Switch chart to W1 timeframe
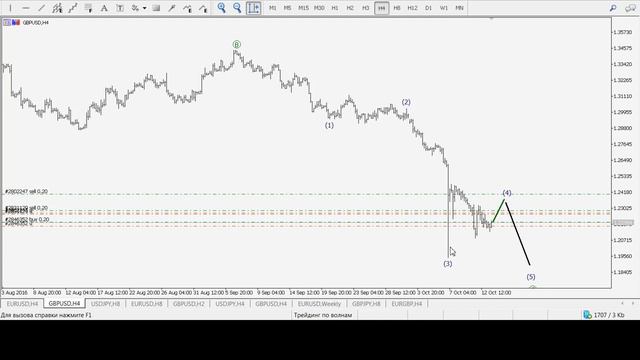 click(x=444, y=8)
